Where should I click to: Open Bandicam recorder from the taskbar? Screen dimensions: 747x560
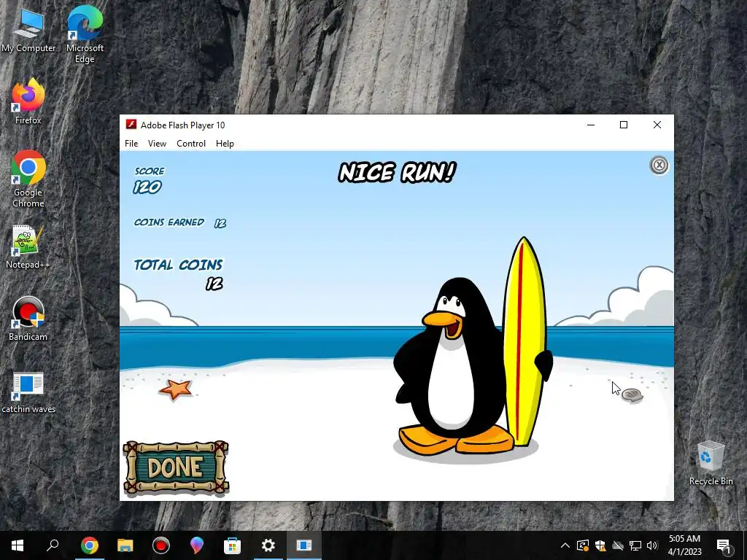(x=161, y=545)
